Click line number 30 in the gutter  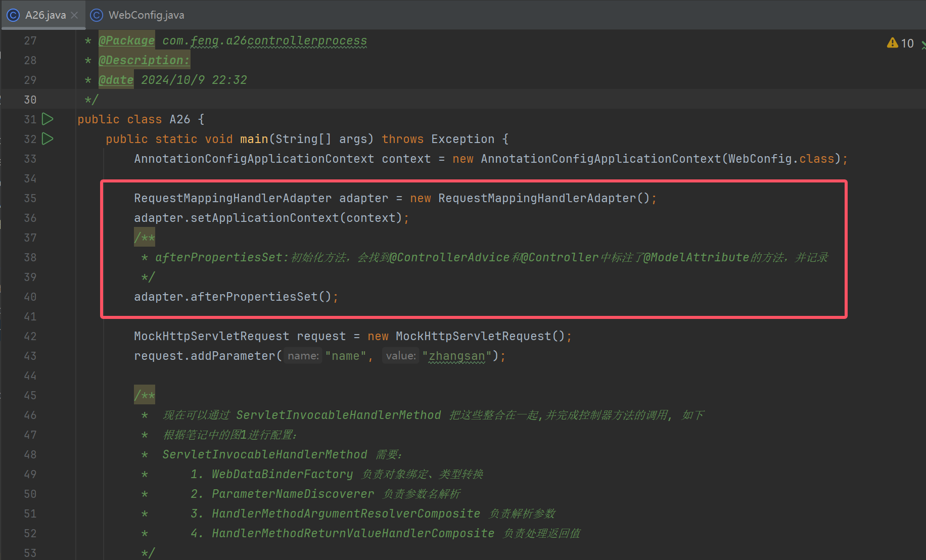[x=30, y=100]
